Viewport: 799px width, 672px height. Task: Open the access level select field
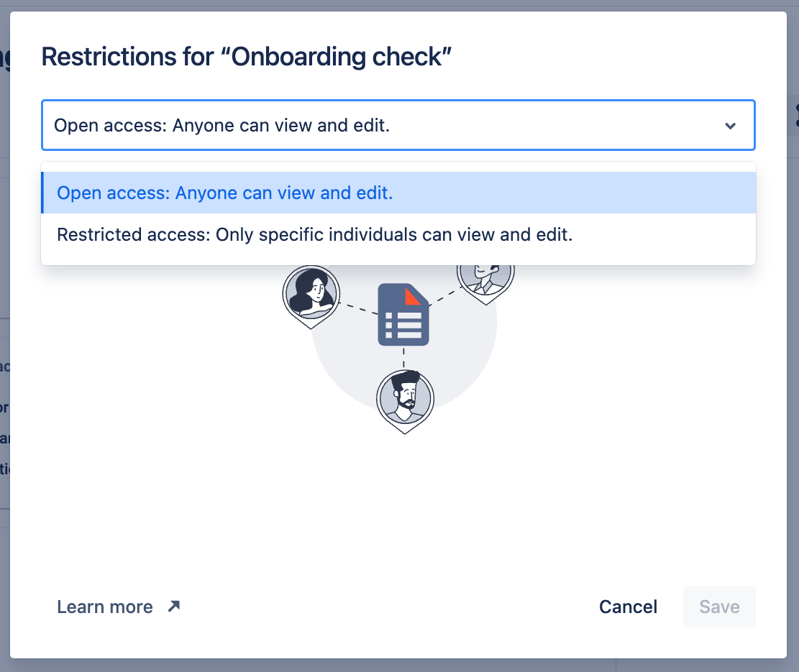(388, 126)
